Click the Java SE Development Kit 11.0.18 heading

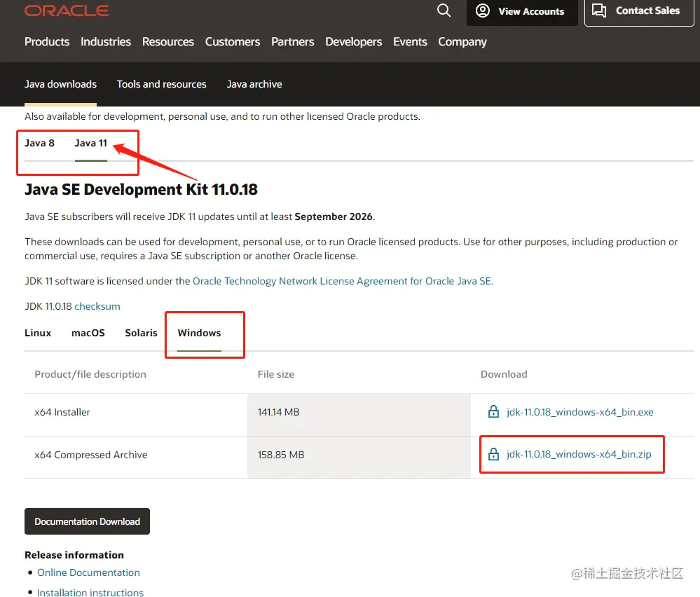point(141,189)
